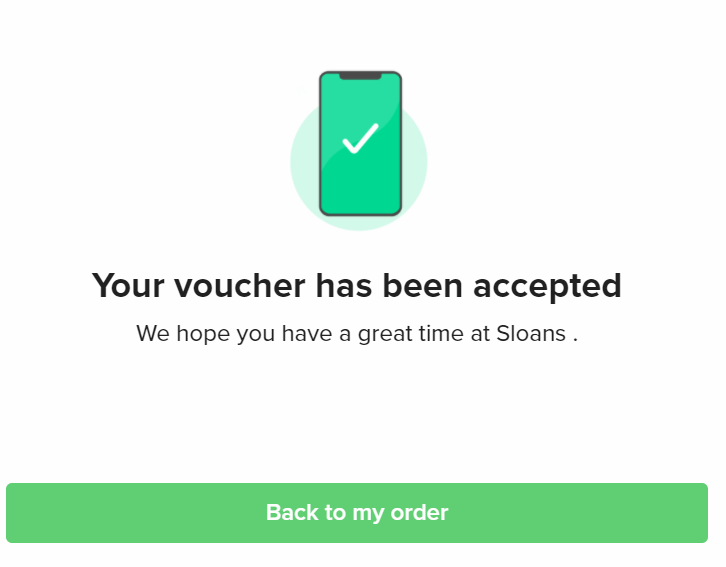Click the venue name 'Sloans'
726x567 pixels.
(531, 334)
